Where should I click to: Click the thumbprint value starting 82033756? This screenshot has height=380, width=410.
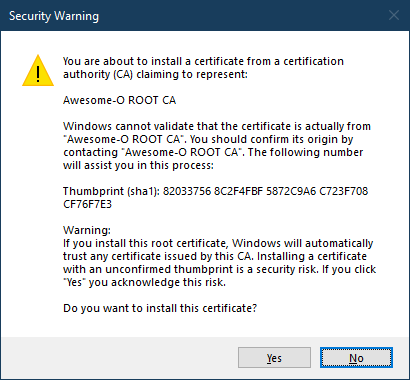click(x=265, y=191)
